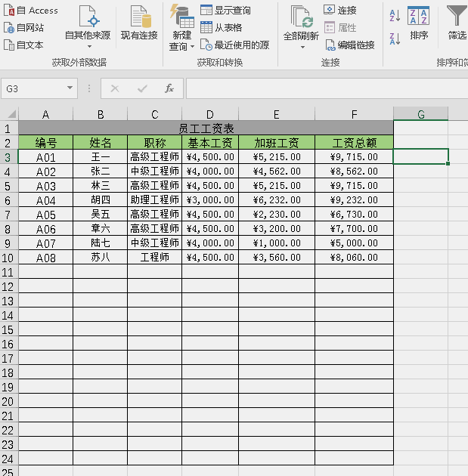Sort ascending A to Z
Image resolution: width=468 pixels, height=476 pixels.
click(x=395, y=15)
